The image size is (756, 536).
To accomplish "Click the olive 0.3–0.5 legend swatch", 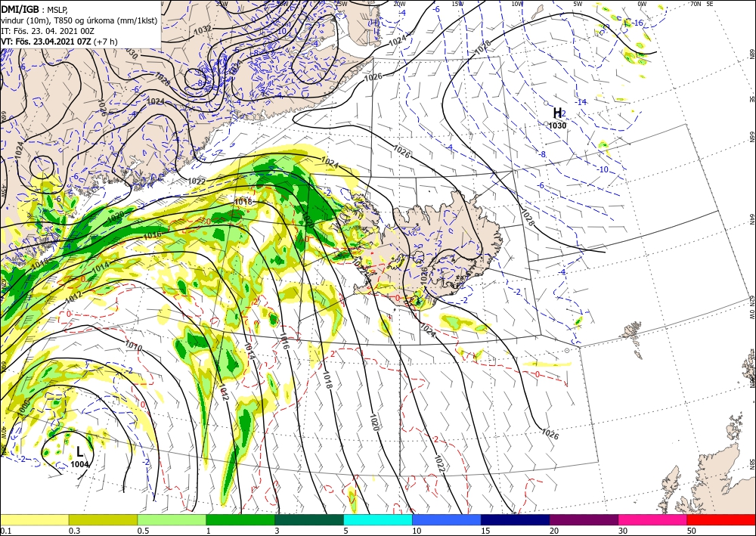I will click(x=103, y=519).
